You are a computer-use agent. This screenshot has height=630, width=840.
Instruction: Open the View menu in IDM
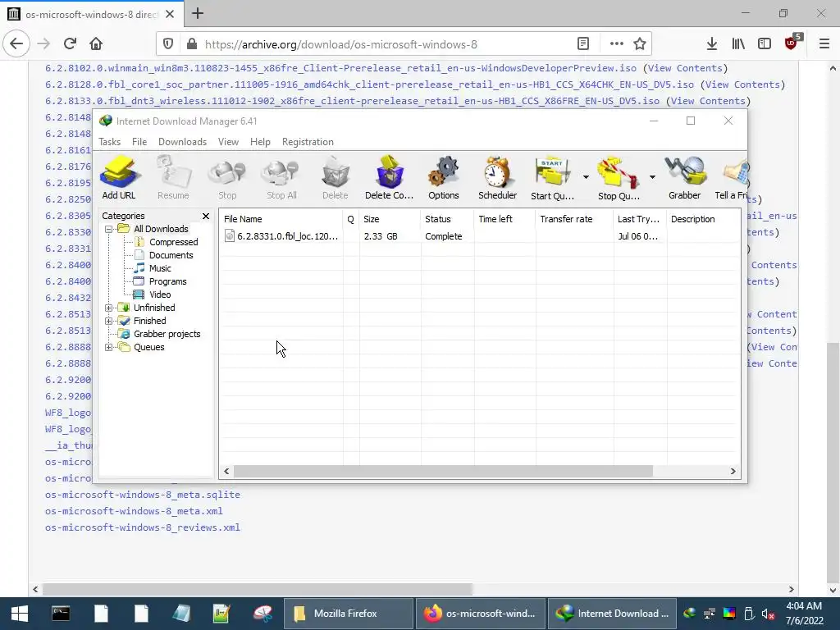click(x=228, y=142)
